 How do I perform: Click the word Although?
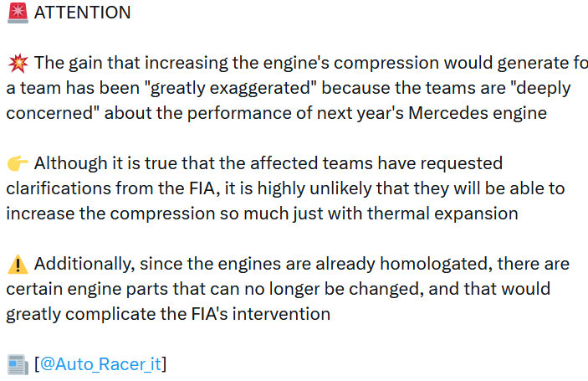tap(71, 163)
